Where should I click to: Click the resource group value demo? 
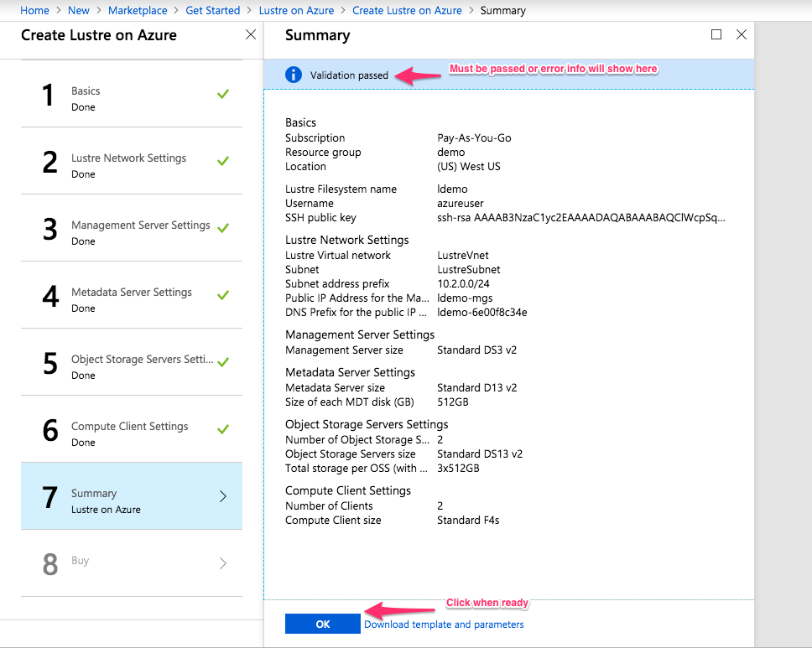click(x=451, y=153)
